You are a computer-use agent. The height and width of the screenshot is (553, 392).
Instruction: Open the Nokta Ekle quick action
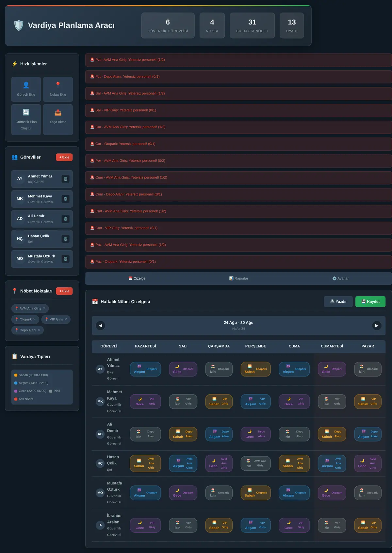tap(58, 89)
